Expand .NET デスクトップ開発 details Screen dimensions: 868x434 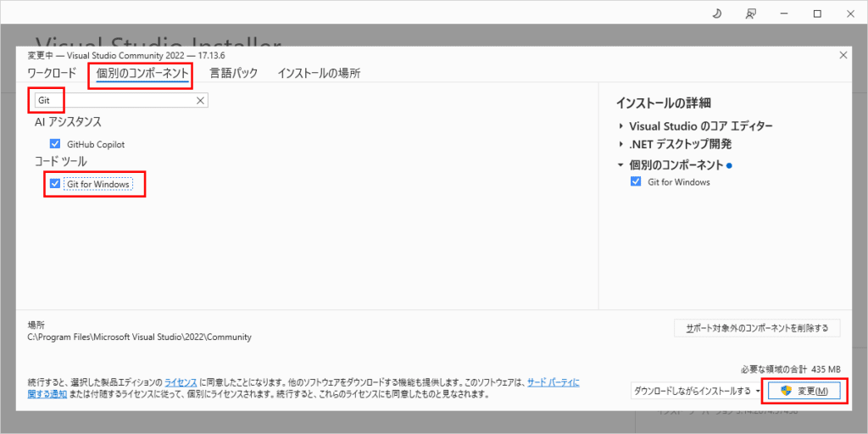[621, 145]
